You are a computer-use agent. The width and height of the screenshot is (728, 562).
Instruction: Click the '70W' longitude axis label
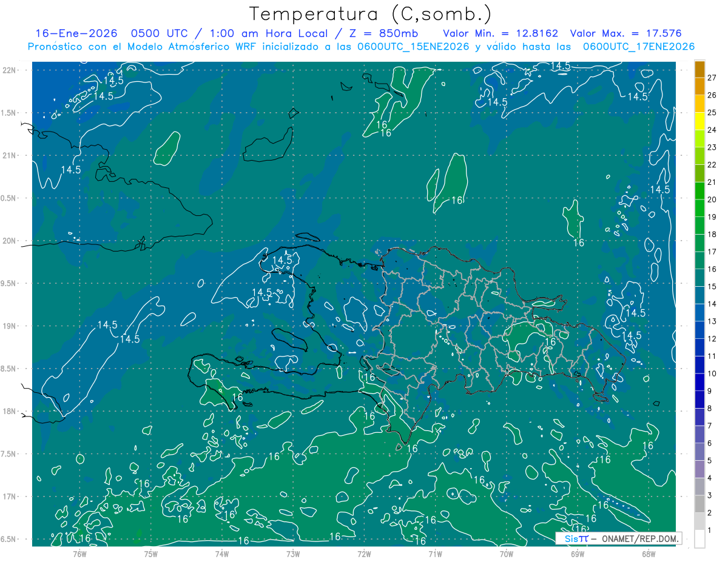tap(506, 553)
